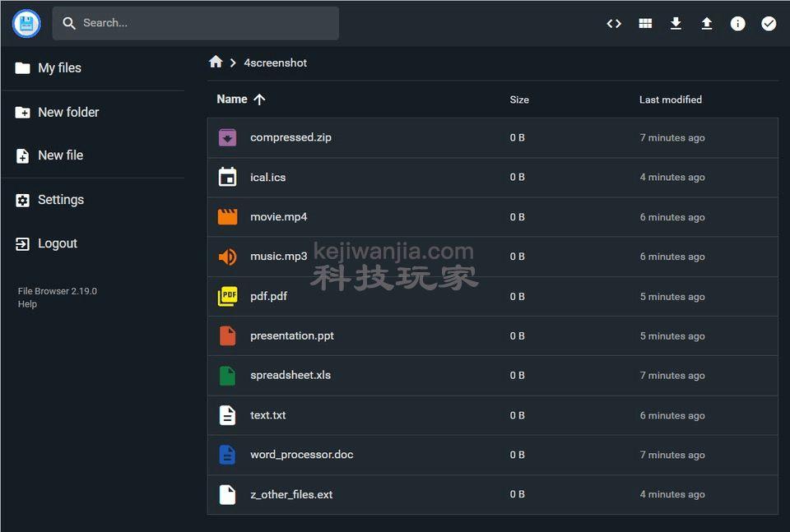Viewport: 790px width, 532px height.
Task: Click the magnifier icon in the search bar
Action: (70, 23)
